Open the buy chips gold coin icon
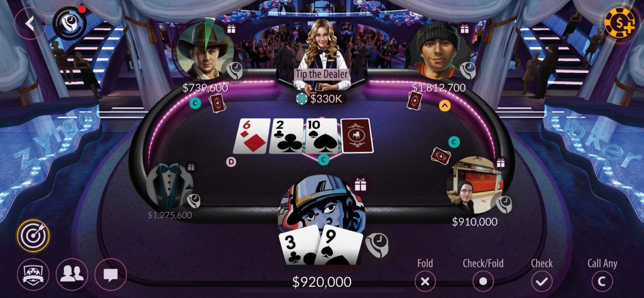 619,21
